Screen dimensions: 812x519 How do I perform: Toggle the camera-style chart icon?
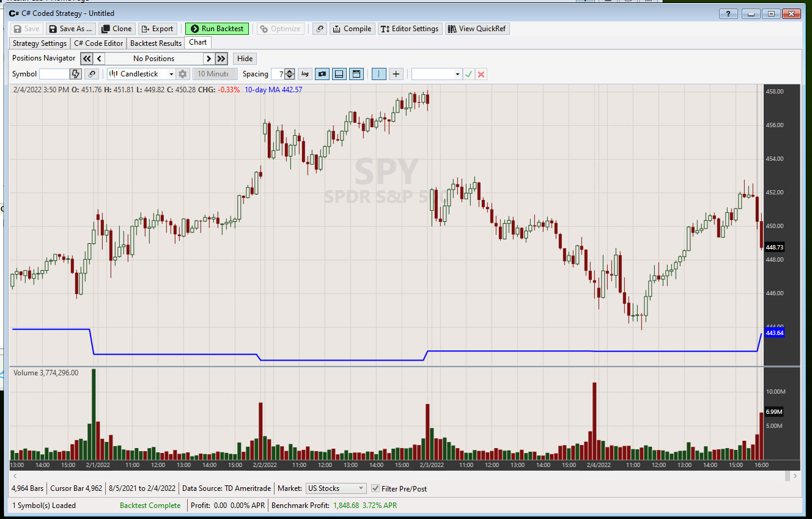(322, 74)
